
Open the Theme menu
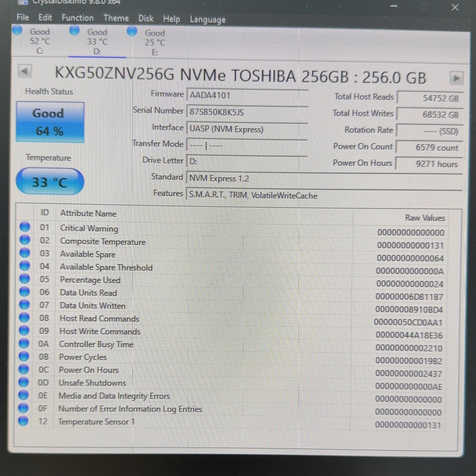coord(116,18)
